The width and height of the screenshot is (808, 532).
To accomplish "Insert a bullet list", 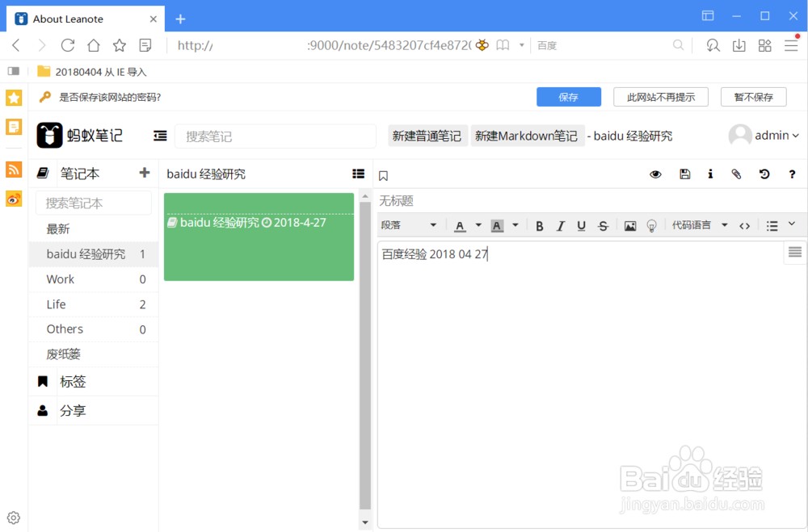I will (772, 225).
